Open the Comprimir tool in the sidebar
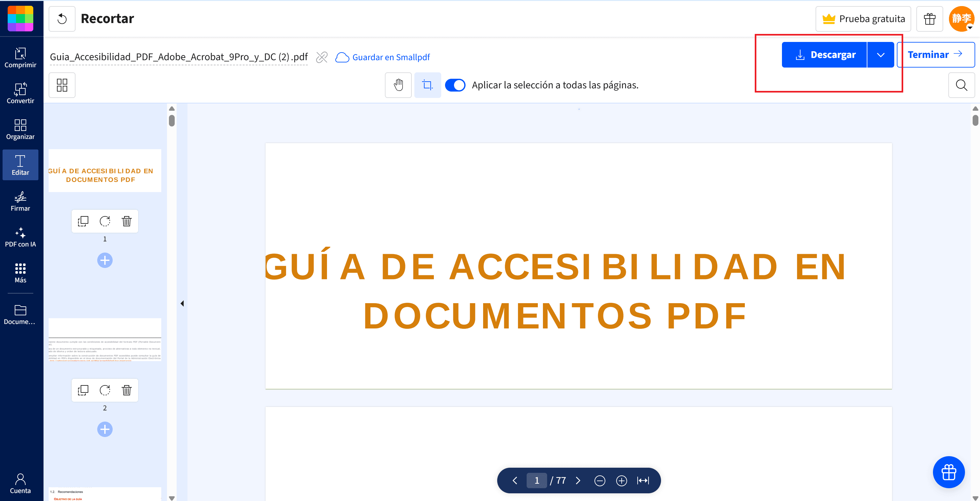 20,58
